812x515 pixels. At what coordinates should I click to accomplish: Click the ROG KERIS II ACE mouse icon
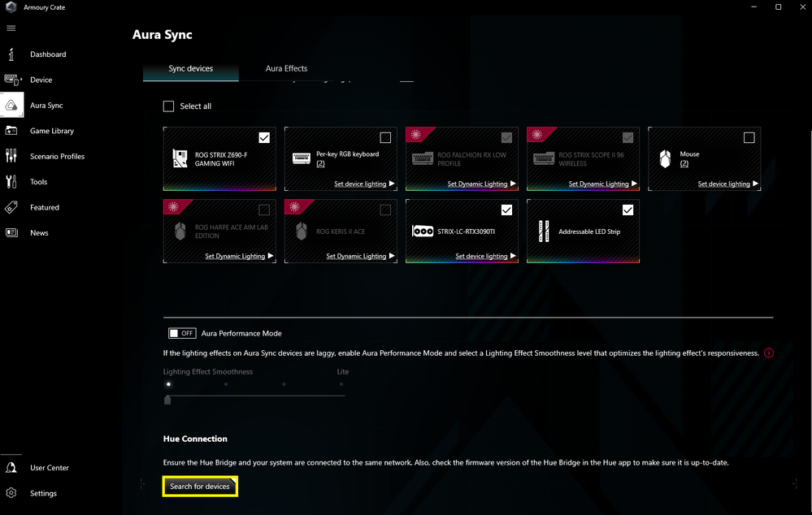[301, 231]
